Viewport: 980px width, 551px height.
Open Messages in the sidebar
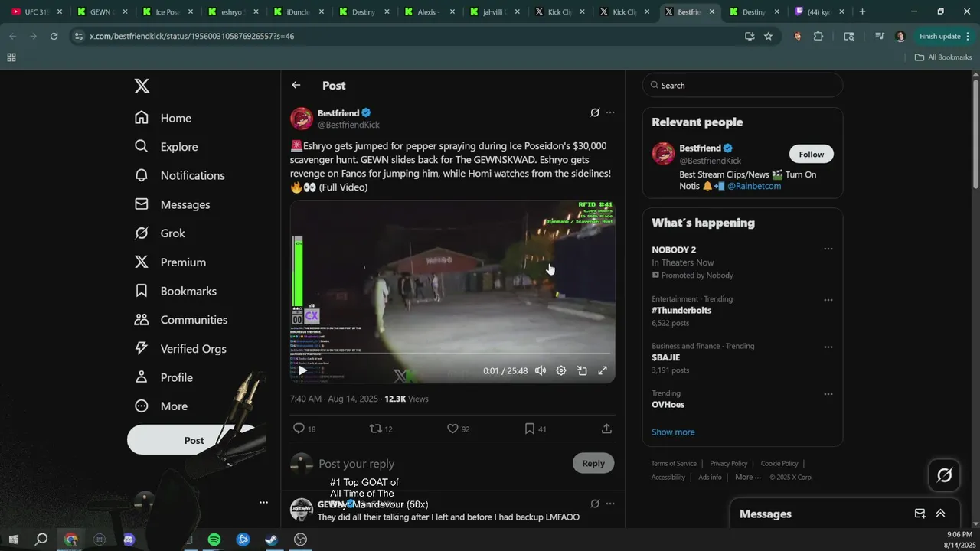(x=172, y=204)
